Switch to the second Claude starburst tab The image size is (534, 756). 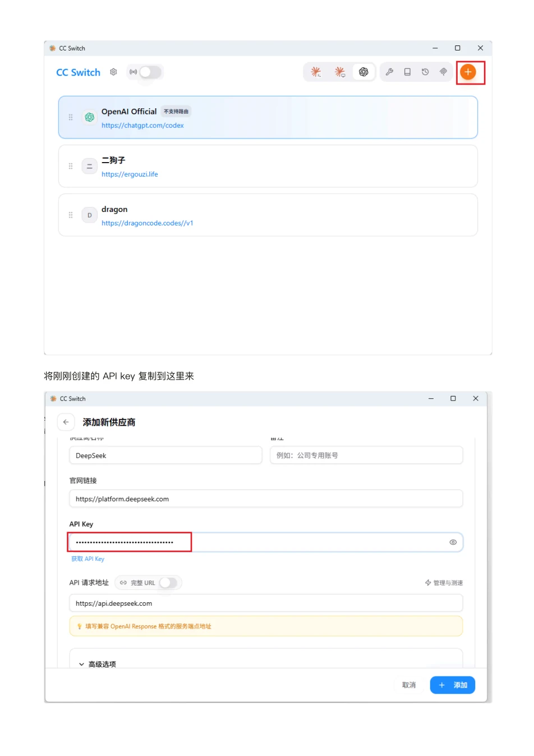[340, 72]
